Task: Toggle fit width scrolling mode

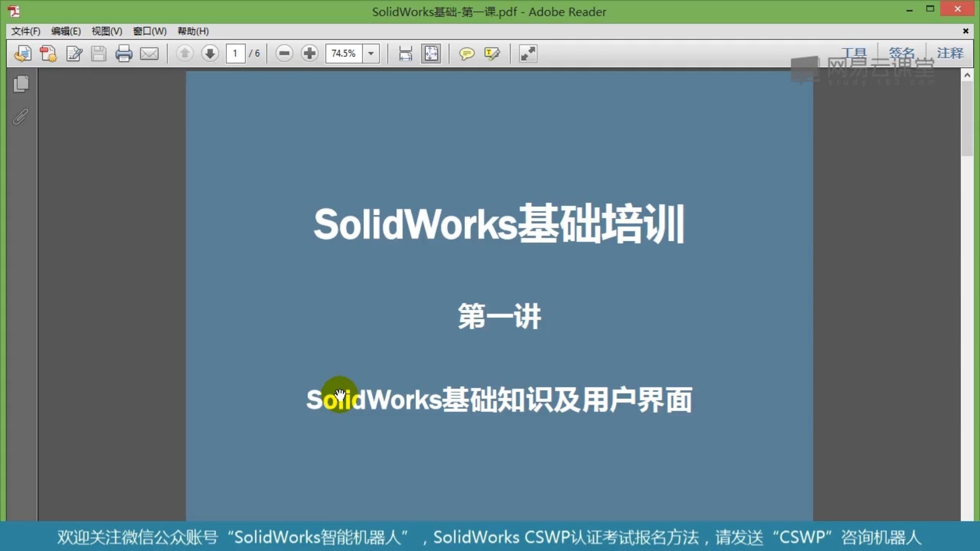Action: click(405, 54)
